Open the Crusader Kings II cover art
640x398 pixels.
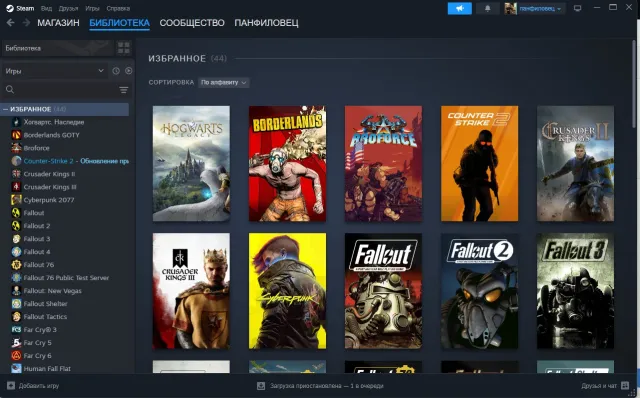[x=576, y=164]
